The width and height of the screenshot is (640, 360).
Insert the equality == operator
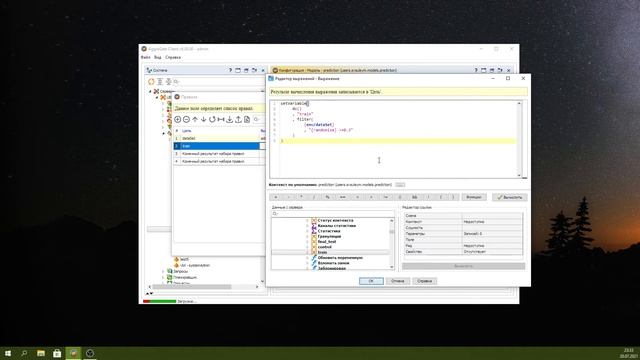pyautogui.click(x=342, y=197)
